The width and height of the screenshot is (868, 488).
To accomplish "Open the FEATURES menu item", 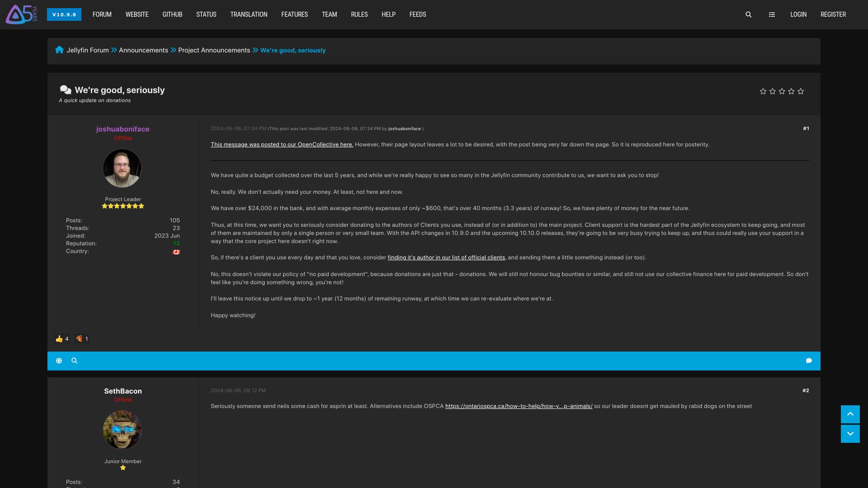I will click(x=294, y=14).
